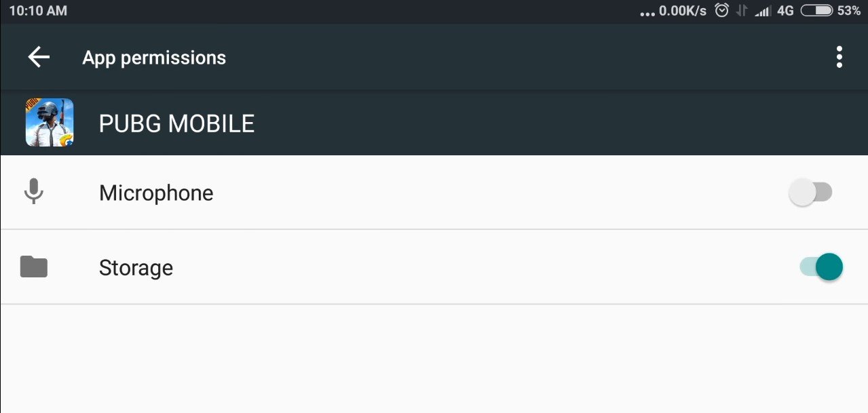The width and height of the screenshot is (868, 413).
Task: Tap the battery level indicator
Action: [818, 10]
